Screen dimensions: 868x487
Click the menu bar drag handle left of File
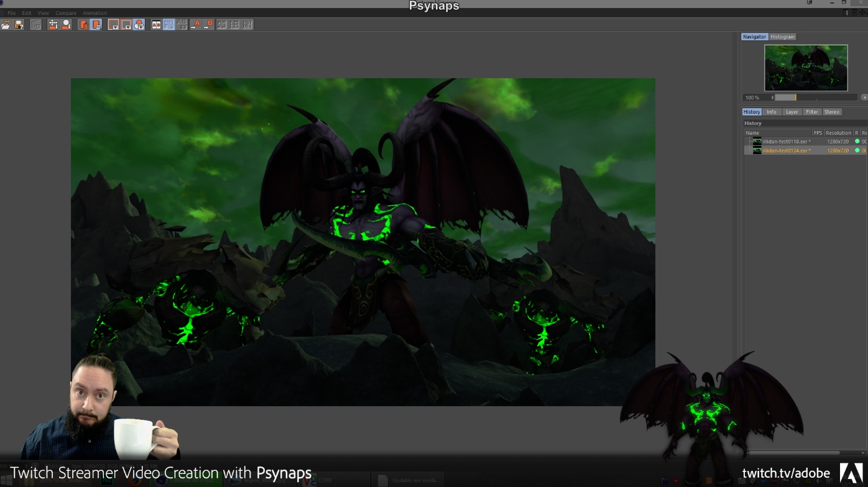click(x=2, y=13)
